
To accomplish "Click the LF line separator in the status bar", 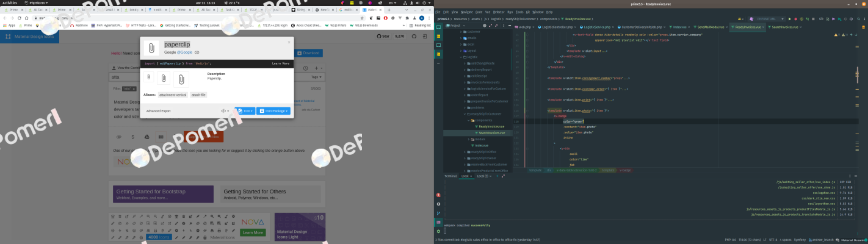I will [x=766, y=240].
